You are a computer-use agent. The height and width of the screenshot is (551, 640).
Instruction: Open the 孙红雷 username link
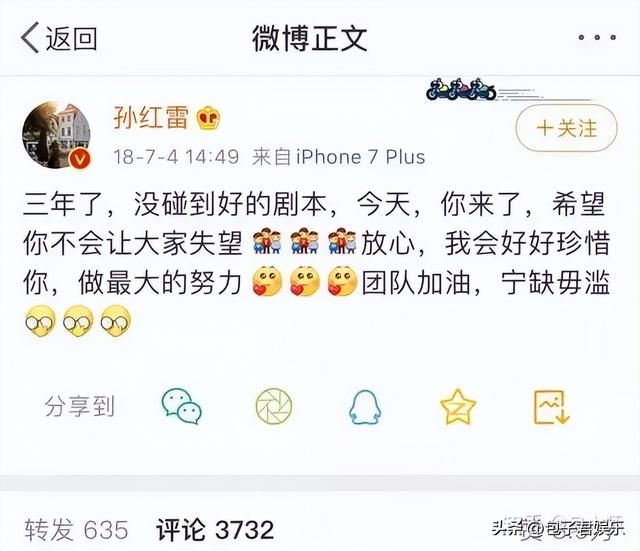click(151, 118)
